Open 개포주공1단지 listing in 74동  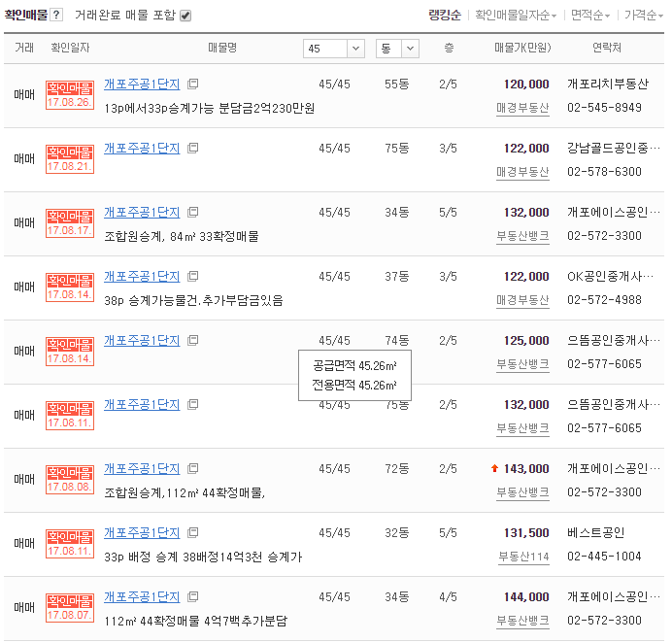pyautogui.click(x=142, y=340)
